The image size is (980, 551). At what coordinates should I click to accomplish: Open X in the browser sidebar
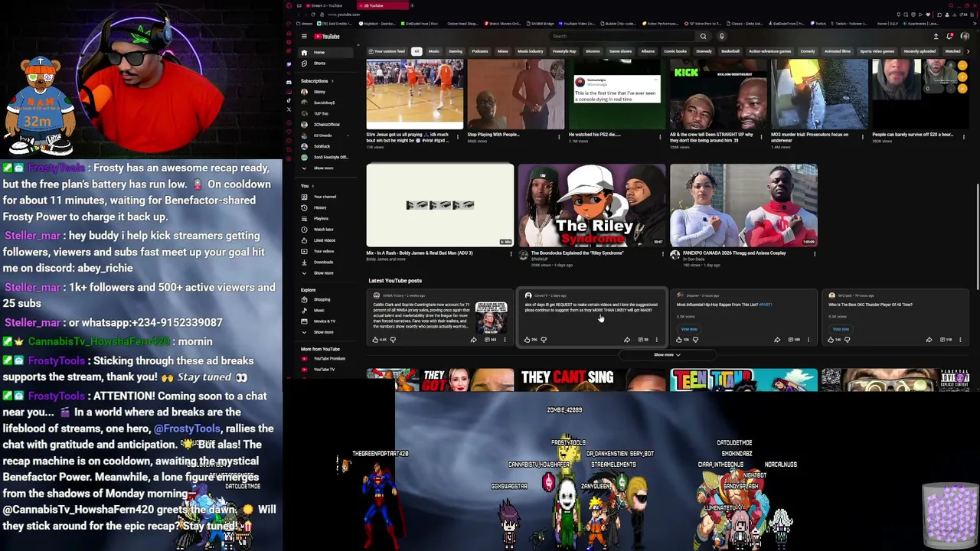point(289,109)
